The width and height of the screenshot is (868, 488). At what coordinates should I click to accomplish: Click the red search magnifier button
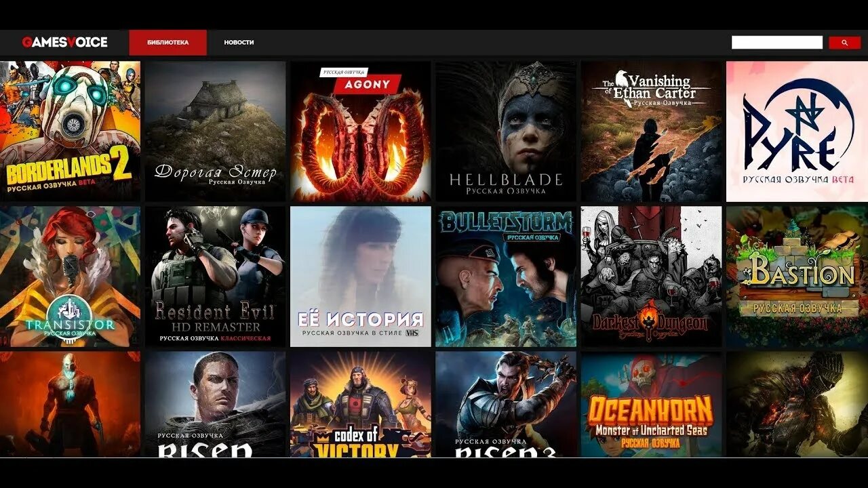pos(844,43)
